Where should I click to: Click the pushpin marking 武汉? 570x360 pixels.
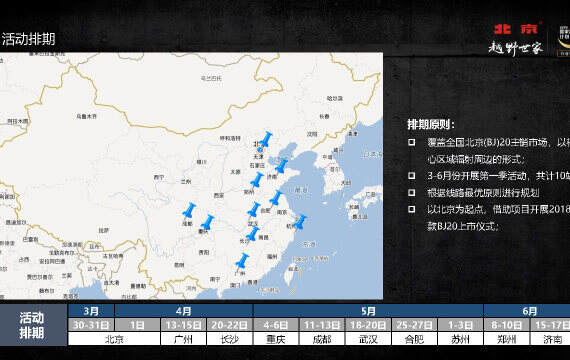tap(254, 209)
